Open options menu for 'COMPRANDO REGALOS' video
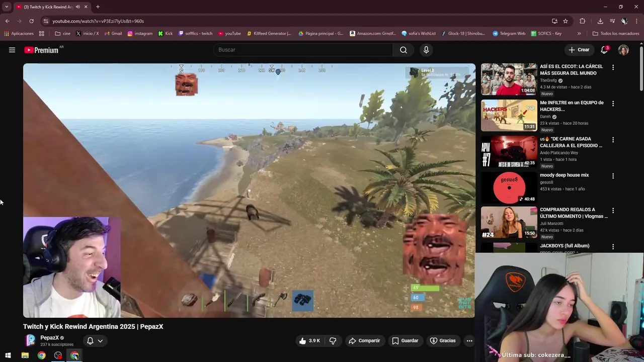Viewport: 644px width, 362px height. (x=613, y=210)
